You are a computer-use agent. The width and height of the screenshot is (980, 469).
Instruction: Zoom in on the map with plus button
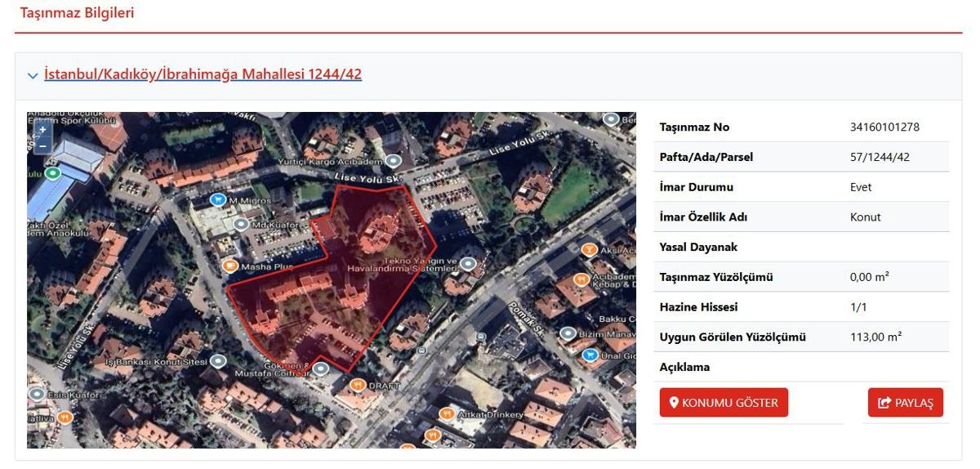pyautogui.click(x=42, y=130)
